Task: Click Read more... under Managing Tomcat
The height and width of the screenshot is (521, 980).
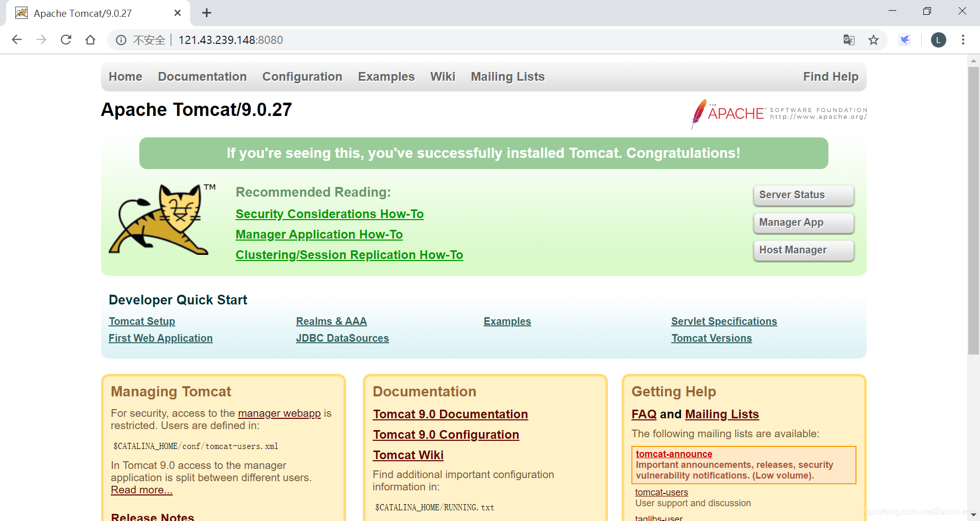Action: [x=142, y=490]
